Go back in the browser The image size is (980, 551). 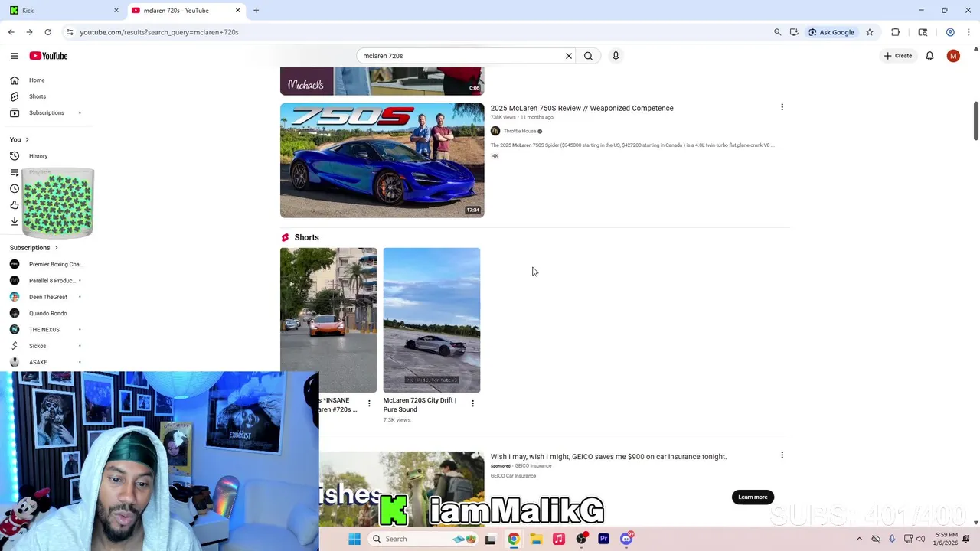pos(11,32)
